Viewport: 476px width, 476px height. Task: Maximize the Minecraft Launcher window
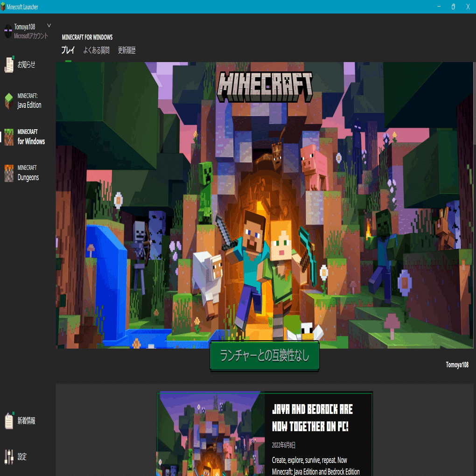tap(453, 7)
